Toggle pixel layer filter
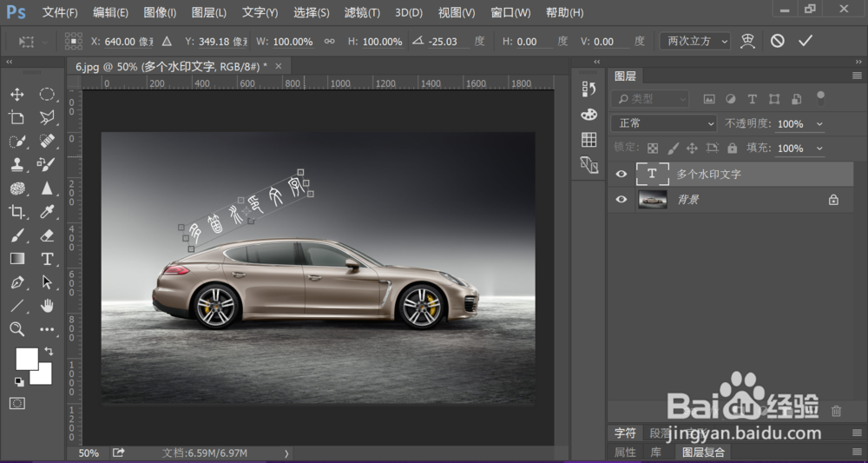The width and height of the screenshot is (868, 463). [709, 99]
